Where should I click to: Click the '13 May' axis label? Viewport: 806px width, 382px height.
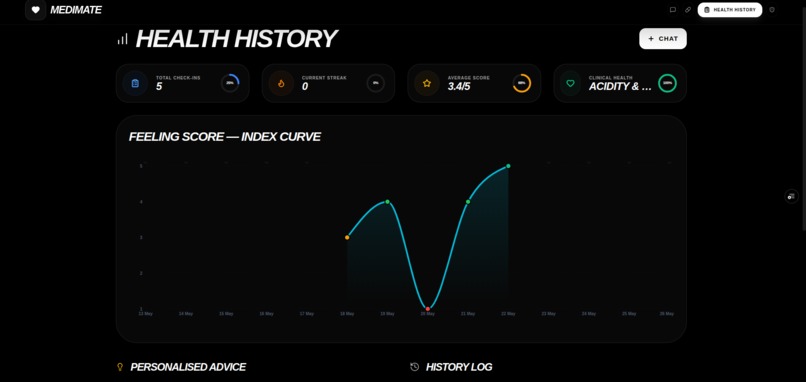coord(145,314)
